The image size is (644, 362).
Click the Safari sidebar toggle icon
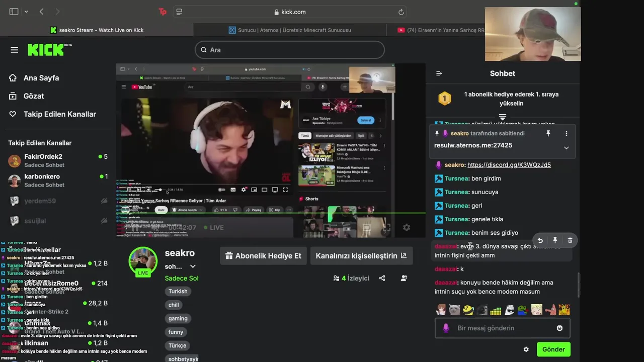(14, 12)
